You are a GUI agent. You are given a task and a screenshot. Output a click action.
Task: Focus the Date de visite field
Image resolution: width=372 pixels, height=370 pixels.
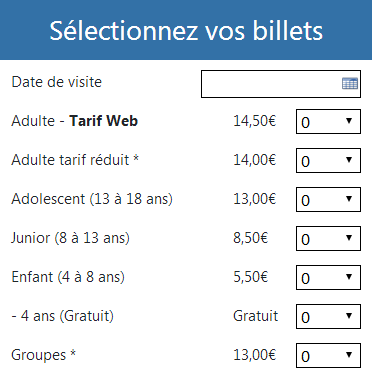click(x=281, y=84)
